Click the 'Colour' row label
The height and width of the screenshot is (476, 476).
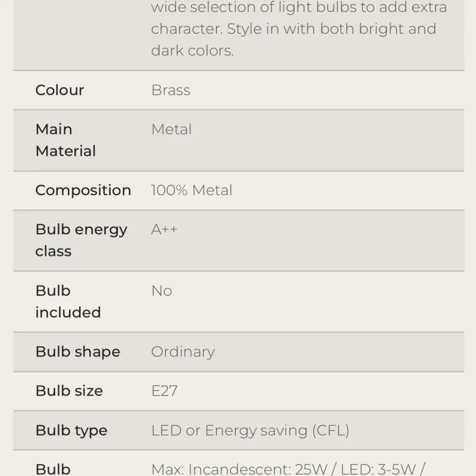click(x=59, y=90)
